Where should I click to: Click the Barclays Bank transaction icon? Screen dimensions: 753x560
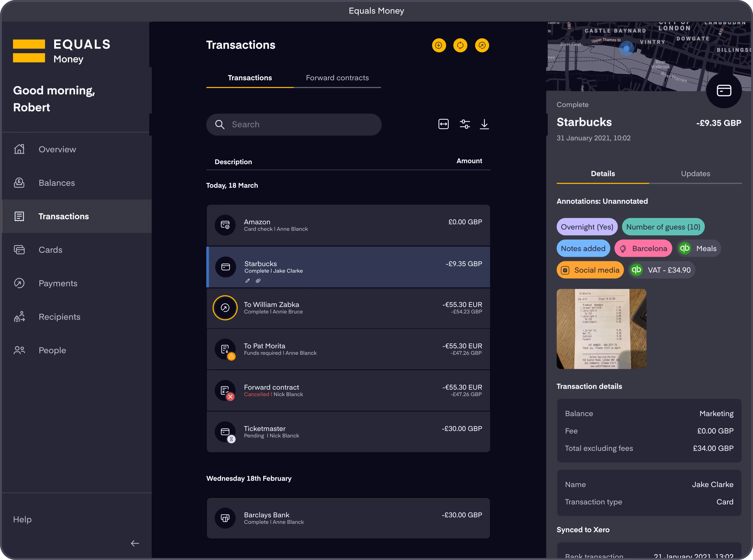click(225, 518)
